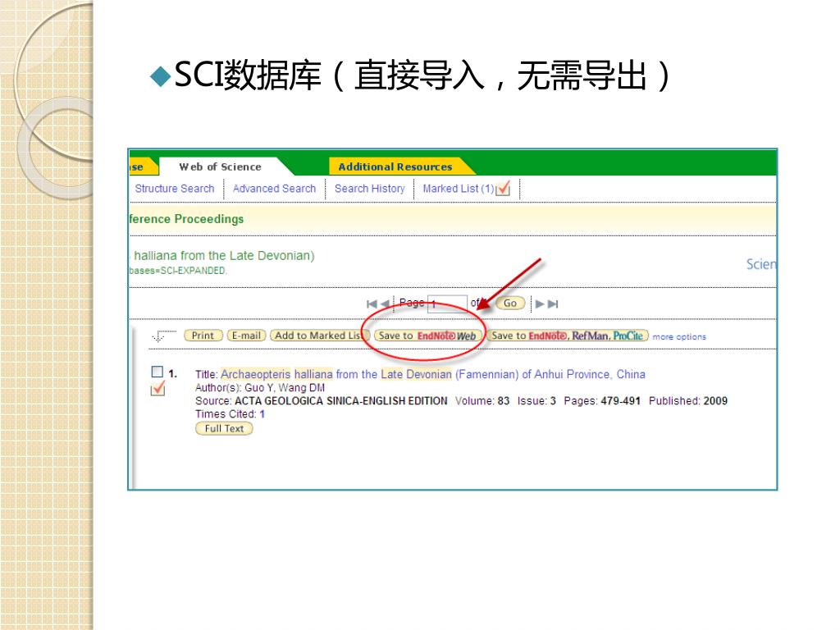Image resolution: width=840 pixels, height=630 pixels.
Task: Open Marked List (1)
Action: click(x=458, y=189)
